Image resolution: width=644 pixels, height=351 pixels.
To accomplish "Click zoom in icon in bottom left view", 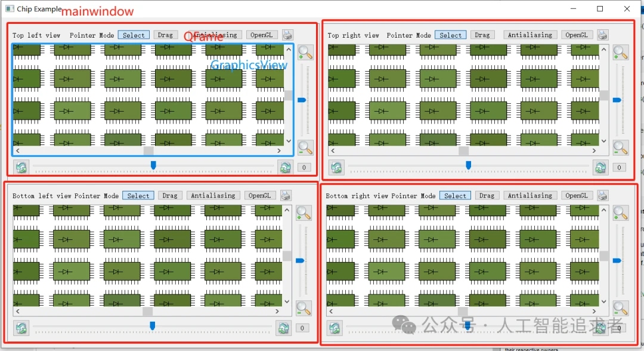I will (x=304, y=213).
